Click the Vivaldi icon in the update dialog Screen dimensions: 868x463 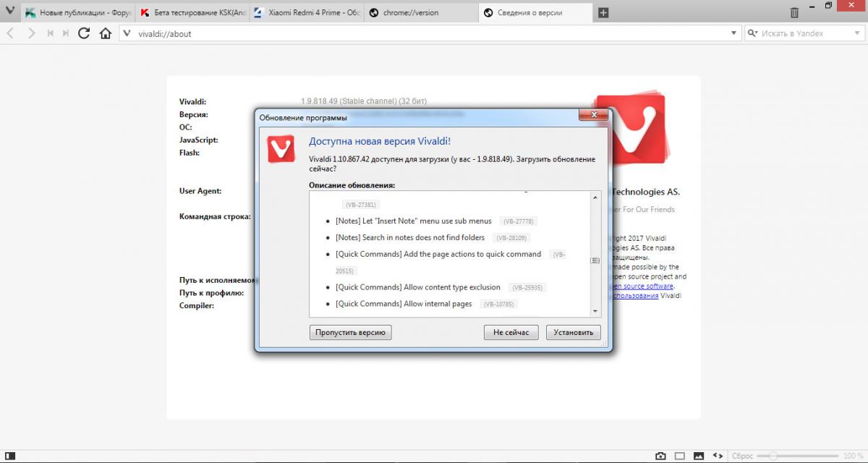point(281,148)
